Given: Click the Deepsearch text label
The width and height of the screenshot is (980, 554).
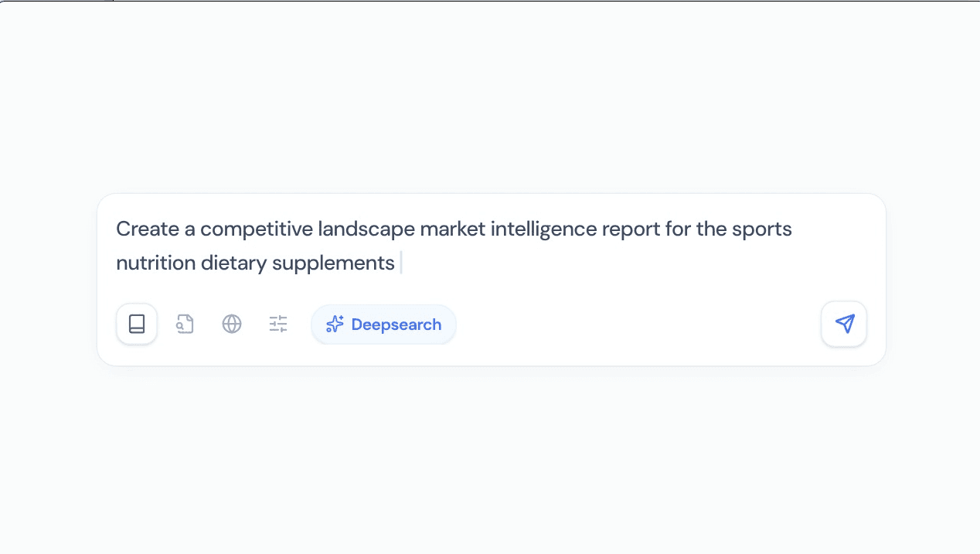Looking at the screenshot, I should 396,325.
